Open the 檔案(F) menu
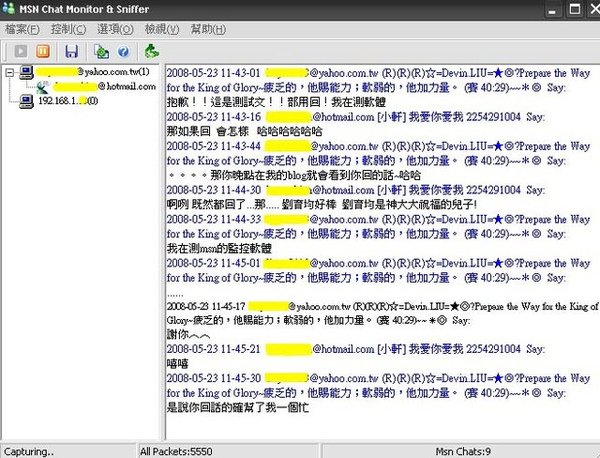The height and width of the screenshot is (458, 600). [x=22, y=29]
